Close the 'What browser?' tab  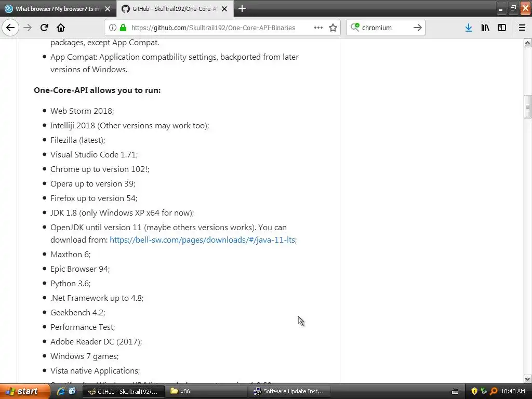108,9
